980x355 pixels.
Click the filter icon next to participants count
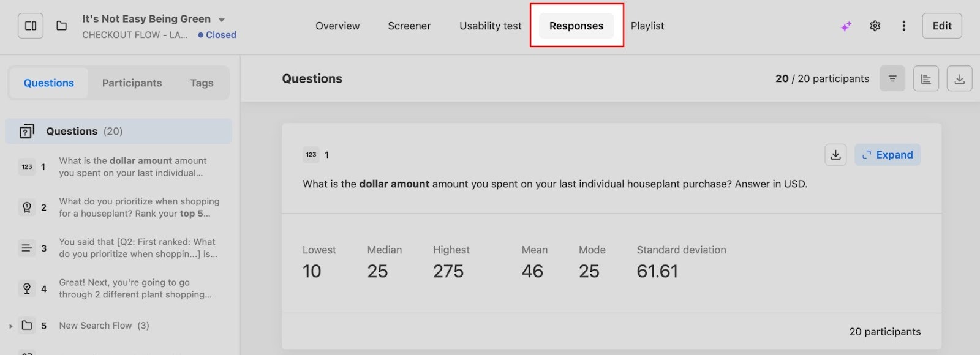point(892,78)
